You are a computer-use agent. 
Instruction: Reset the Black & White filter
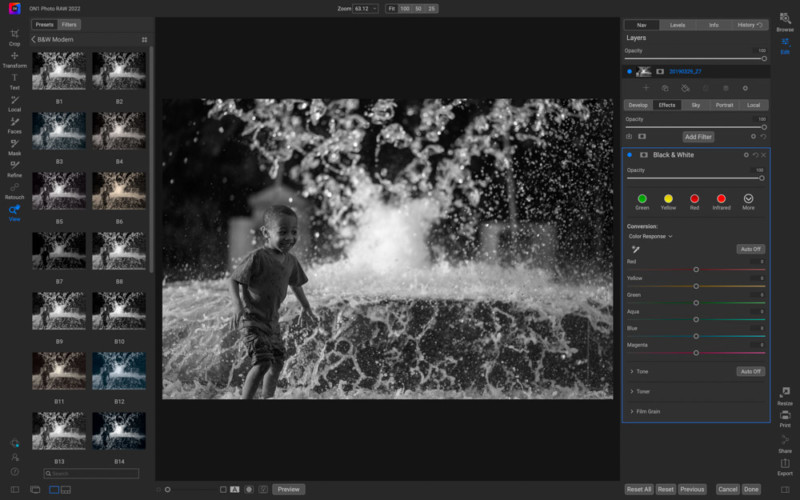click(755, 155)
